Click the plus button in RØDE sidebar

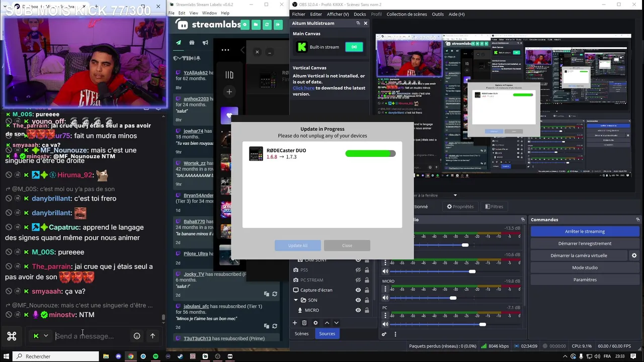pos(229,92)
